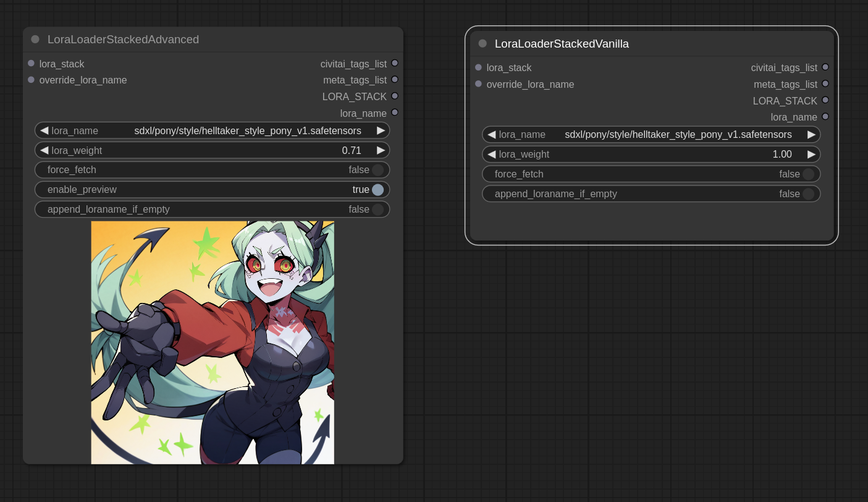Image resolution: width=868 pixels, height=502 pixels.
Task: Select next lora_name with right arrow, Advanced node
Action: pos(381,130)
